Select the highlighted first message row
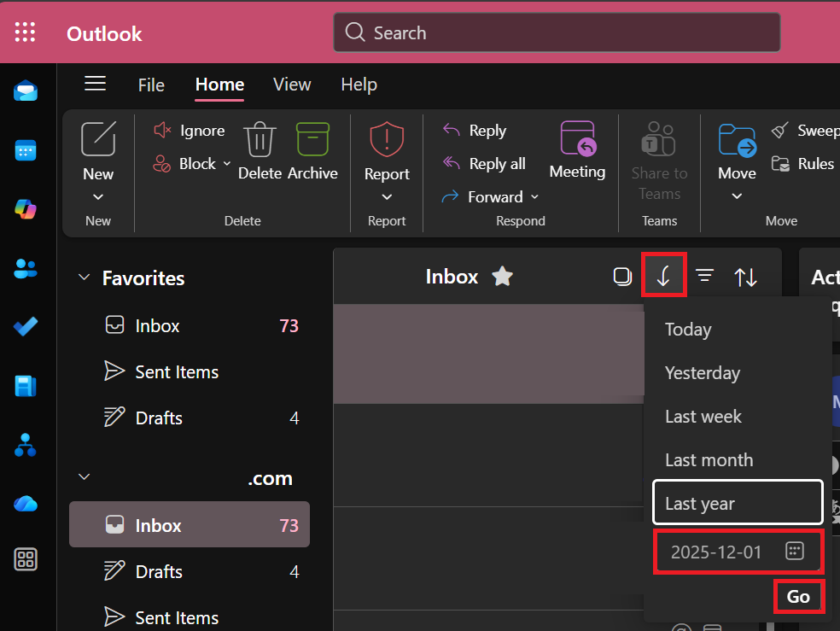This screenshot has width=840, height=631. click(x=488, y=353)
